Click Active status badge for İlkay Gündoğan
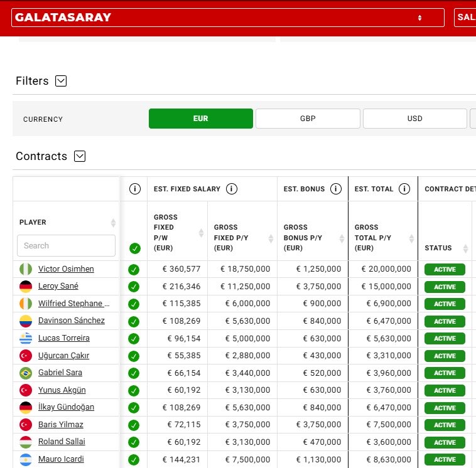Screen dimensions: 476x468 [445, 408]
